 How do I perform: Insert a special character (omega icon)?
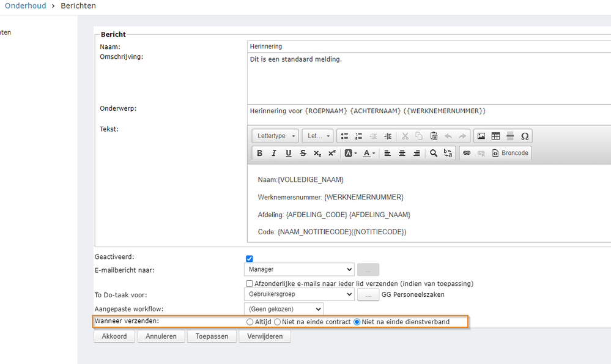click(x=525, y=136)
